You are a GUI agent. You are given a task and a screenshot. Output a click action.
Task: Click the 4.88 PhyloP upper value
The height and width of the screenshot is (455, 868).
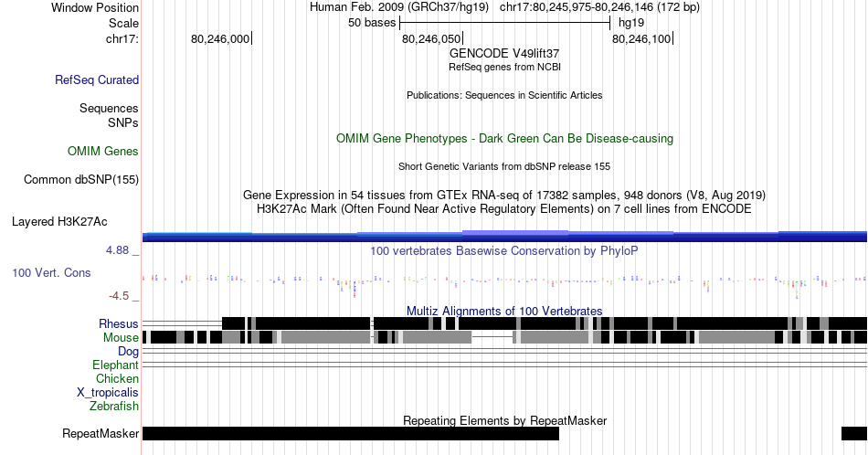pyautogui.click(x=118, y=250)
